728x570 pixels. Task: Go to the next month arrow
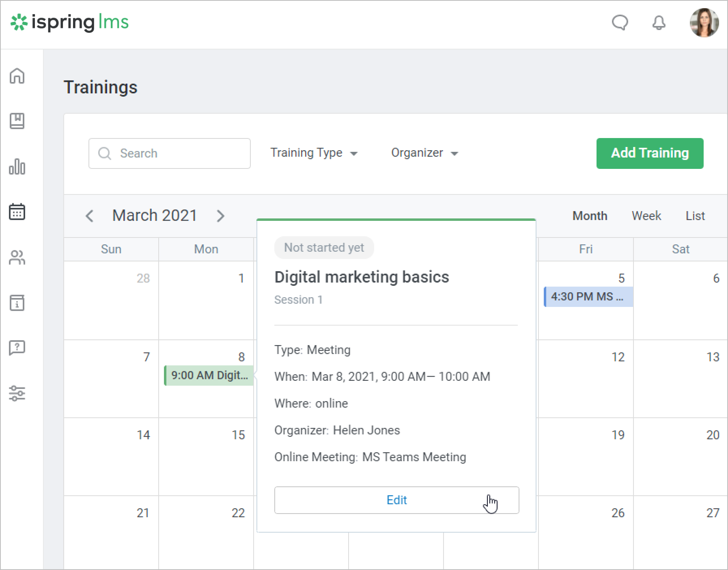click(220, 216)
